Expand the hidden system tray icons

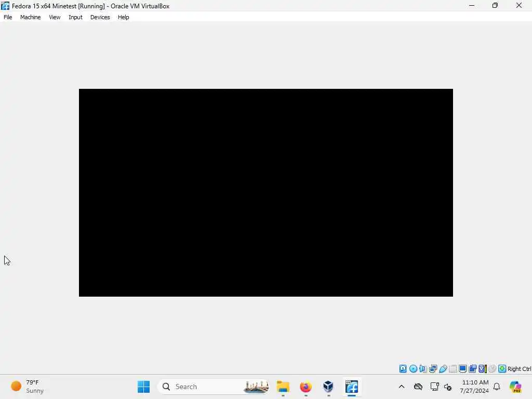(402, 387)
